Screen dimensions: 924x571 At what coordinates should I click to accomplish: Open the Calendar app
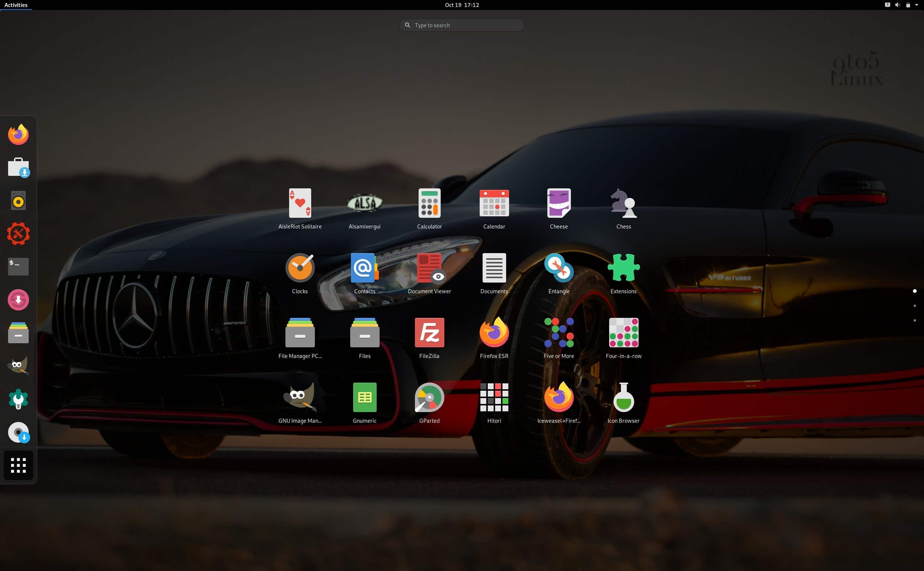(494, 209)
